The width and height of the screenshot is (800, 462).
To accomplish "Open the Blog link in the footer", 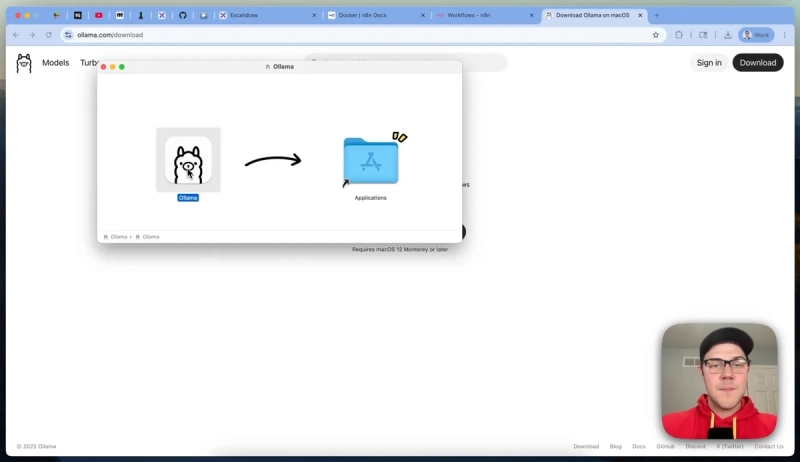I will point(615,446).
